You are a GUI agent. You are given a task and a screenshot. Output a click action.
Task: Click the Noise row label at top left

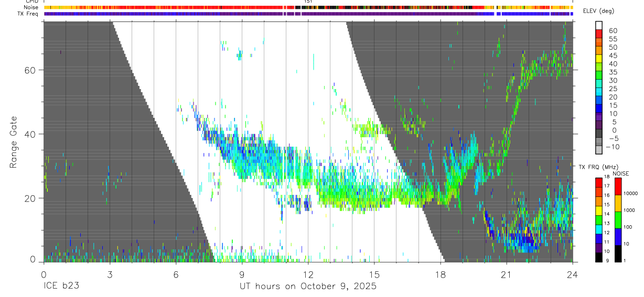tap(31, 8)
